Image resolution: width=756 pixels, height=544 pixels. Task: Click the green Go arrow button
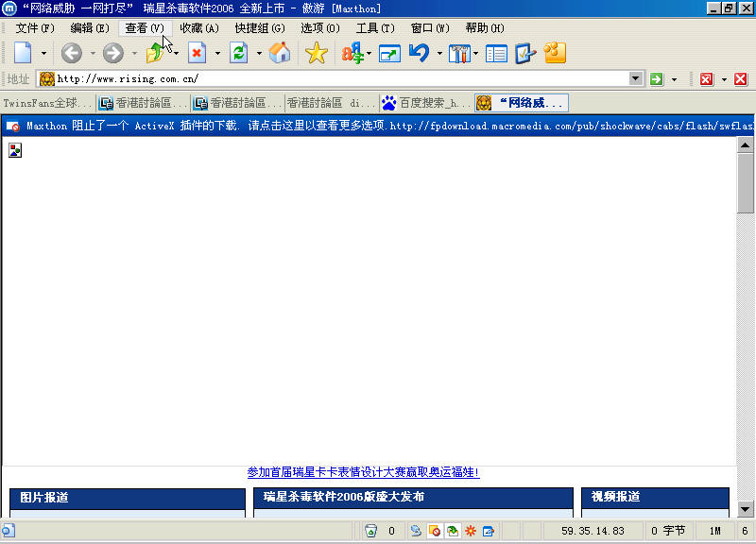(656, 79)
